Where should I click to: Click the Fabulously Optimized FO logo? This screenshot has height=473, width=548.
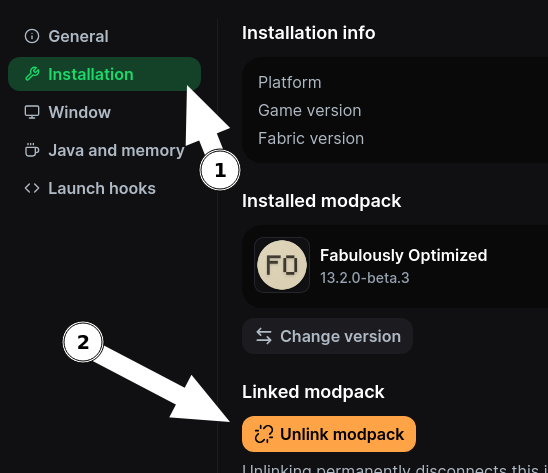pos(282,265)
